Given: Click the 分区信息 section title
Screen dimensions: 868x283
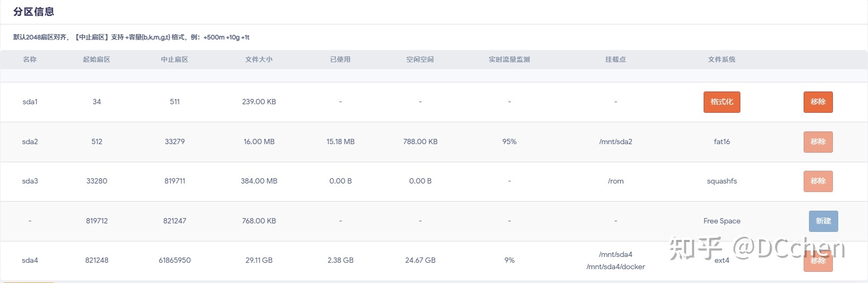Looking at the screenshot, I should [34, 12].
